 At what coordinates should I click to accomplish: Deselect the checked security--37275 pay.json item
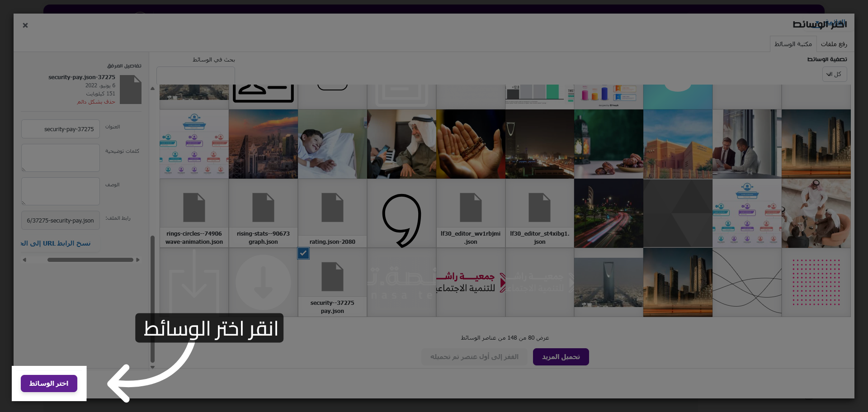click(303, 253)
